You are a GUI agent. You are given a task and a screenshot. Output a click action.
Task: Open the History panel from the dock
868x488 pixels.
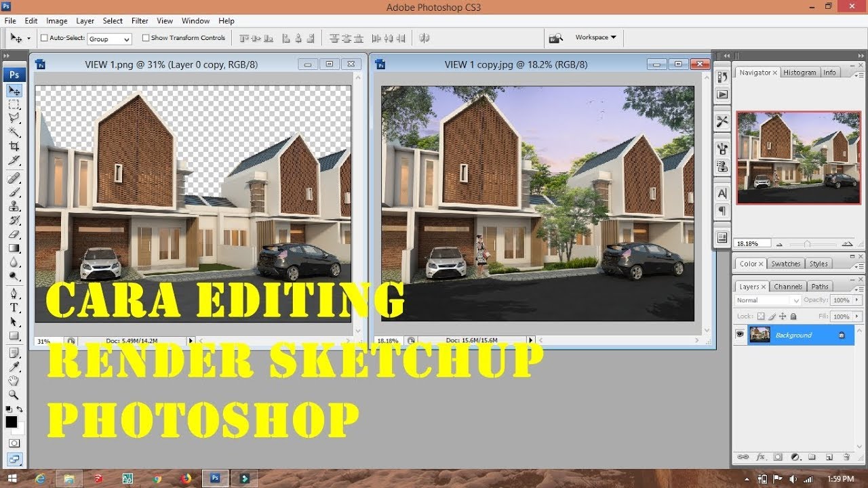point(722,77)
